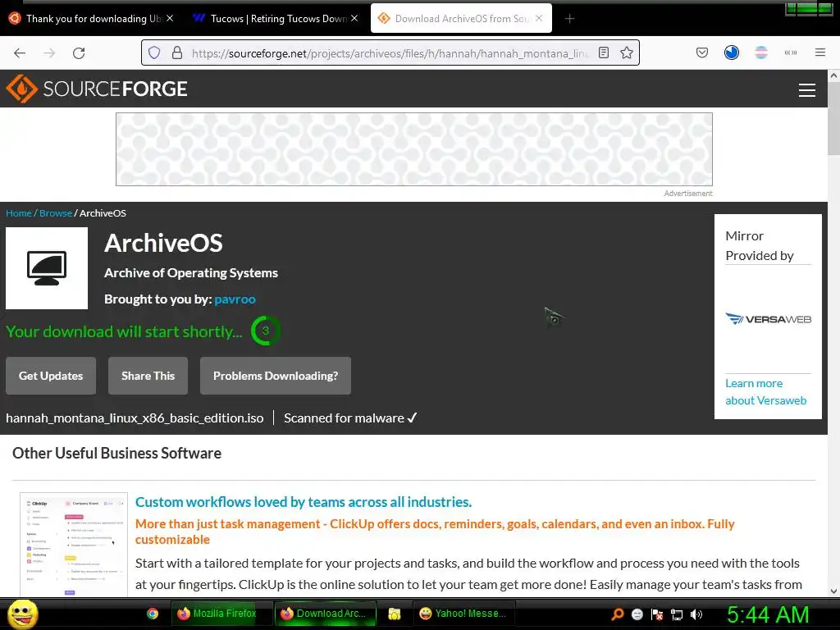Open a new browser tab
Viewport: 840px width, 630px height.
[x=569, y=19]
